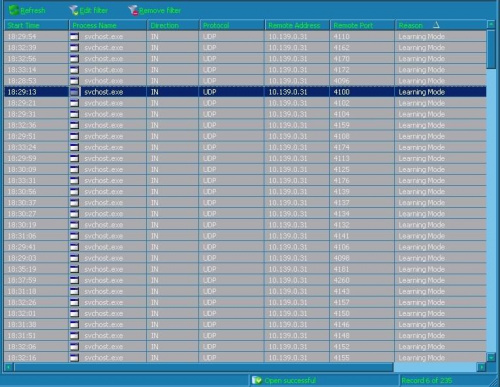Click the Remote Address column header
The width and height of the screenshot is (500, 387).
(x=297, y=25)
